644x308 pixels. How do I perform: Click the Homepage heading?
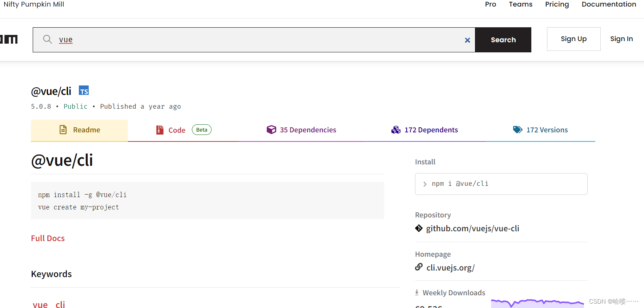point(433,254)
